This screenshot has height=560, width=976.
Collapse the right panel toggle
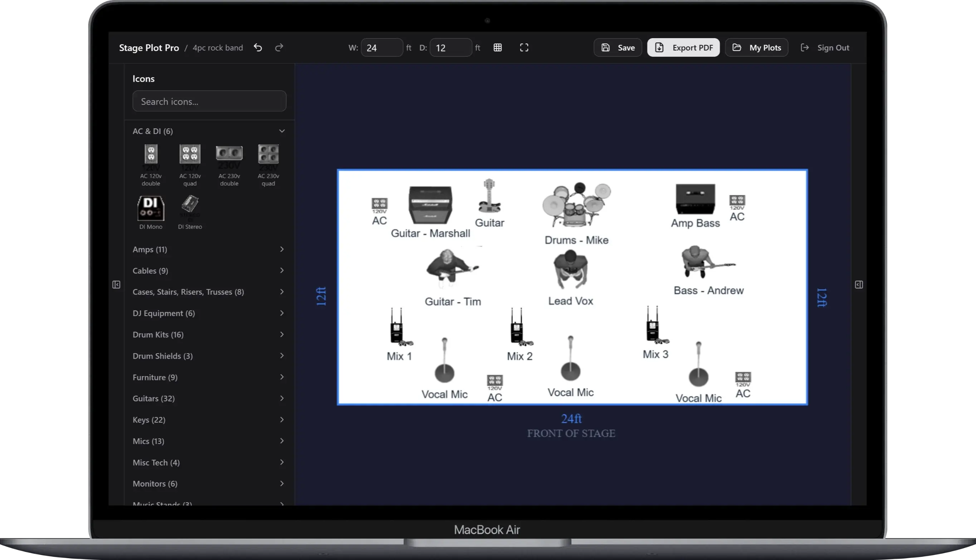coord(859,285)
